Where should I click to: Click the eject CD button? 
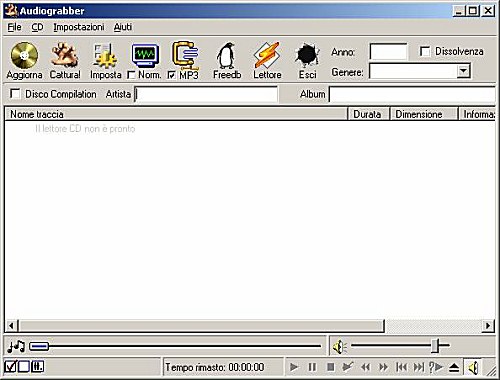coord(454,367)
